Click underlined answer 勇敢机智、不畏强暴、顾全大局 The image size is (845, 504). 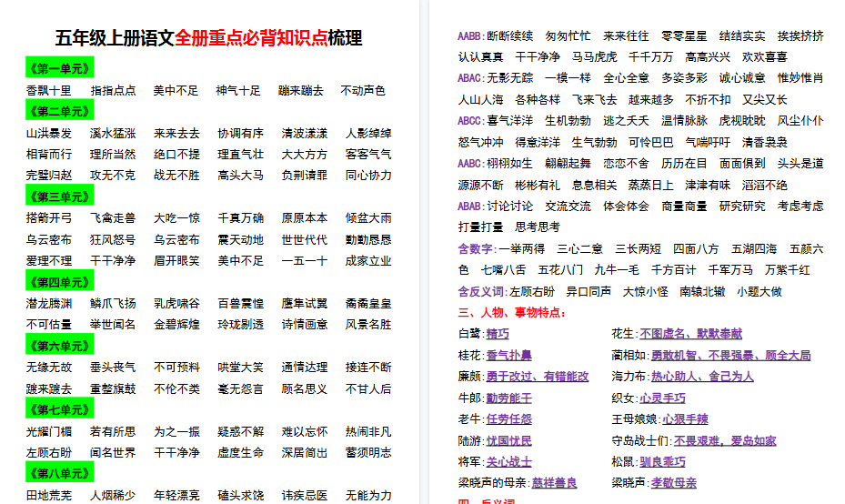[730, 355]
